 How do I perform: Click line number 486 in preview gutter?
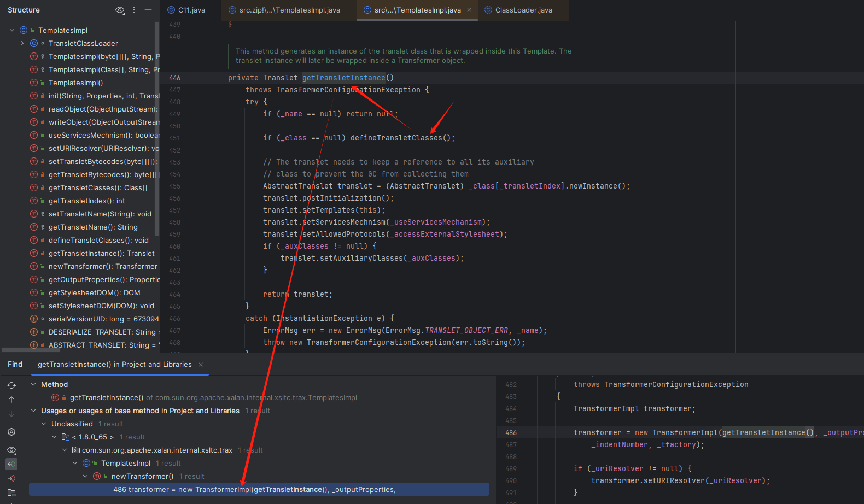click(511, 432)
